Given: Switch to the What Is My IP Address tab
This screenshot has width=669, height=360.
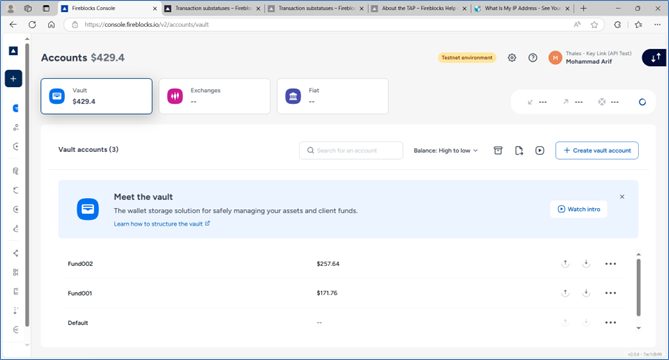Looking at the screenshot, I should point(522,8).
